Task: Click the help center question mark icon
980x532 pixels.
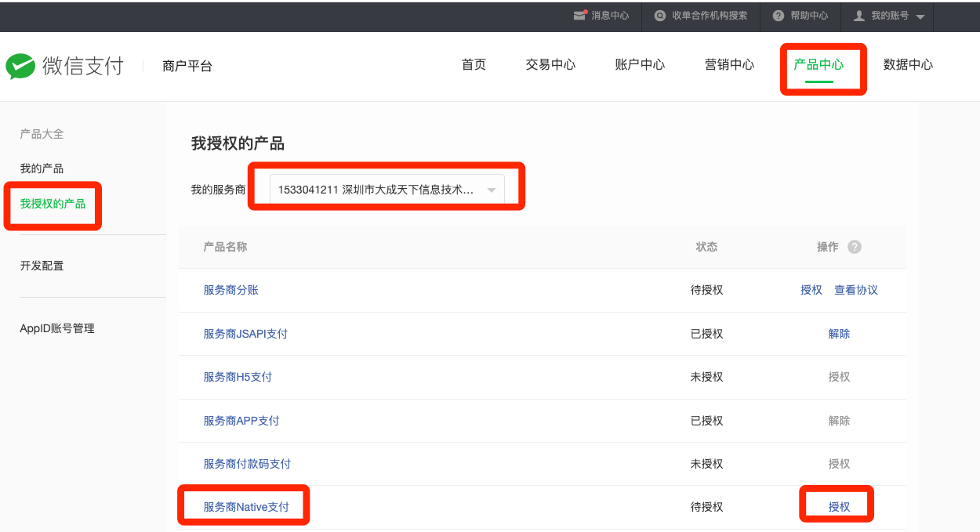Action: pyautogui.click(x=778, y=16)
